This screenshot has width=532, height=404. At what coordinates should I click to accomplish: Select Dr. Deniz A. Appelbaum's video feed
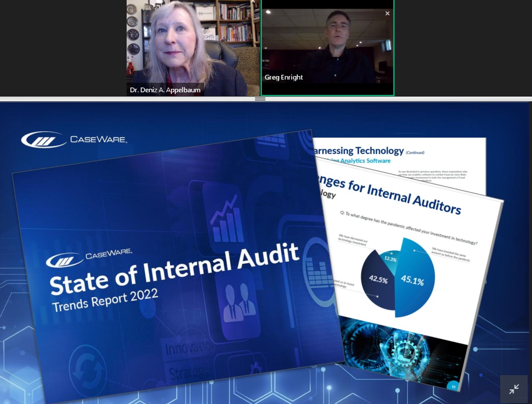[x=193, y=48]
